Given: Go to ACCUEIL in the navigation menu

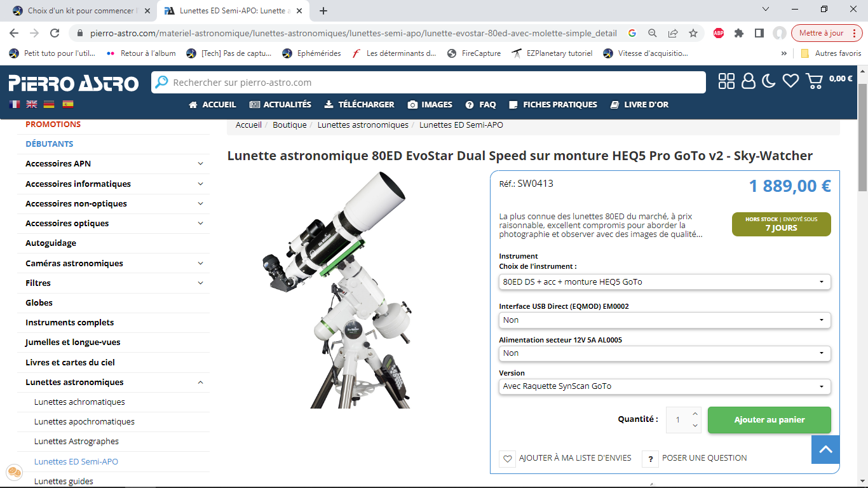Looking at the screenshot, I should 212,105.
